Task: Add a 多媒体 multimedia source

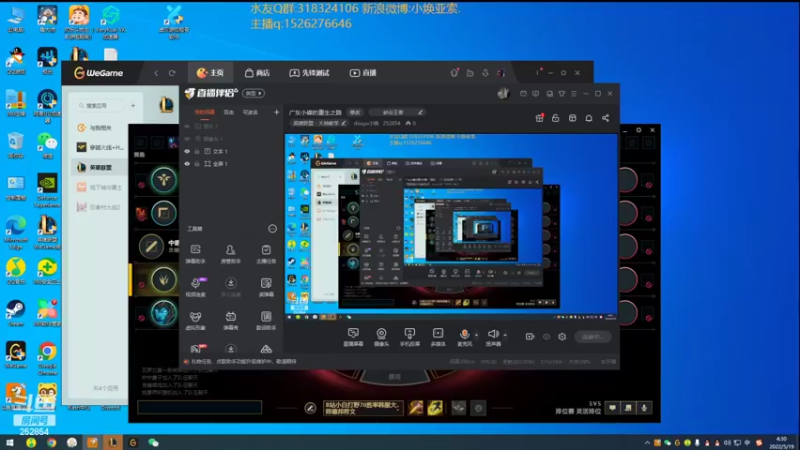Action: click(x=438, y=337)
